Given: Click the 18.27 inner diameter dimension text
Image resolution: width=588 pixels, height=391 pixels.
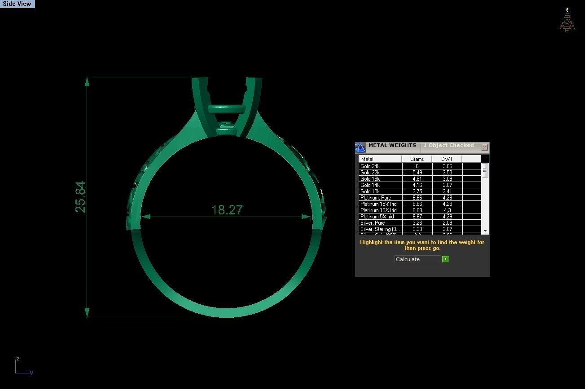Looking at the screenshot, I should (x=227, y=210).
